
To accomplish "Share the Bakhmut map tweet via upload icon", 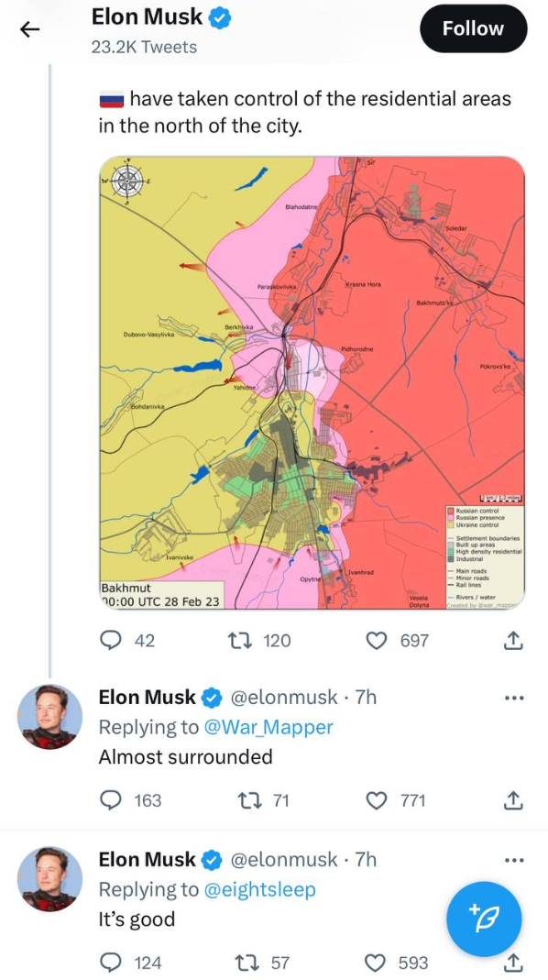I will (515, 640).
